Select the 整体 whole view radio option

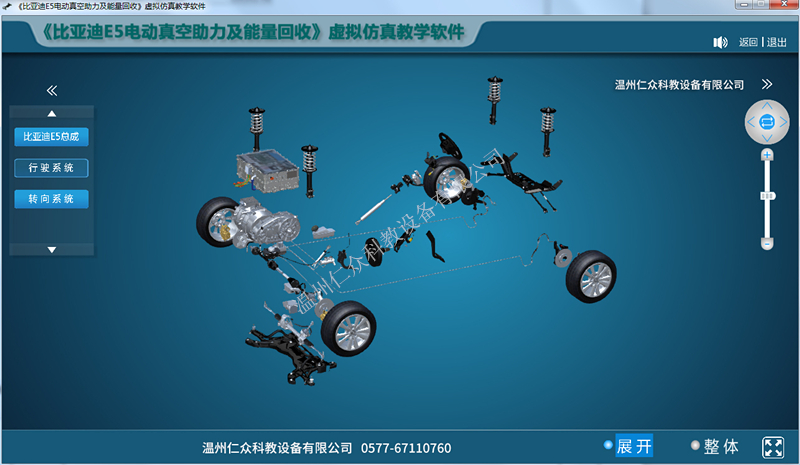coord(715,446)
